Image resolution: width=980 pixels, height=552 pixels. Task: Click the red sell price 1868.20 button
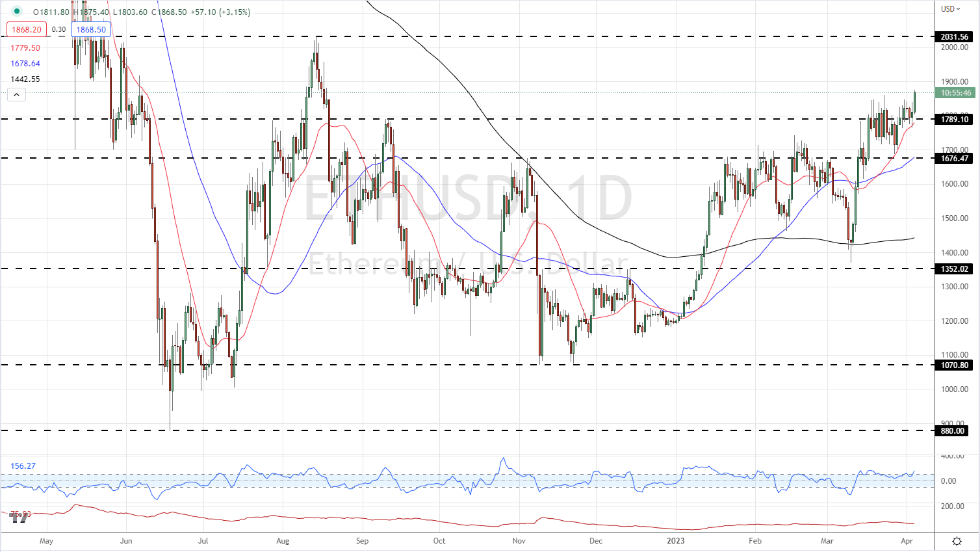[x=26, y=29]
